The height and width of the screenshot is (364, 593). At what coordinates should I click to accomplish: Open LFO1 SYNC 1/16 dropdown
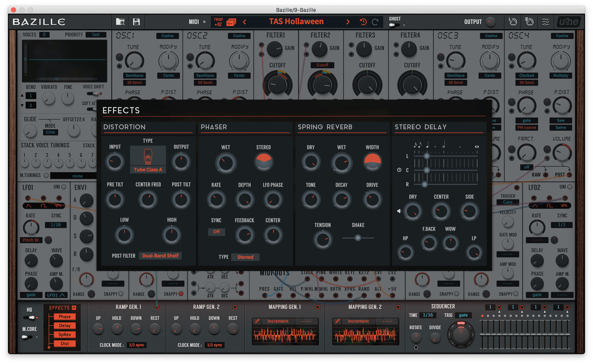pyautogui.click(x=56, y=225)
